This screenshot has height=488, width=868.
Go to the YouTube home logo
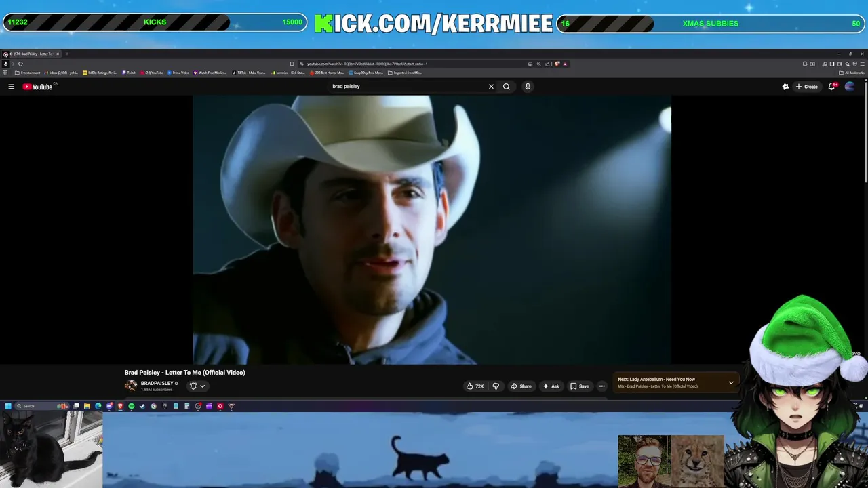click(37, 87)
